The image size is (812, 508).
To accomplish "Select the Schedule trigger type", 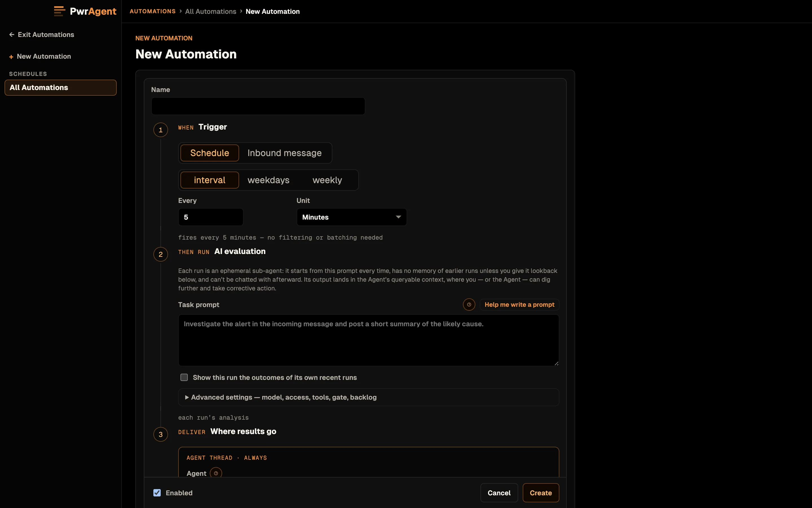I will [x=210, y=153].
